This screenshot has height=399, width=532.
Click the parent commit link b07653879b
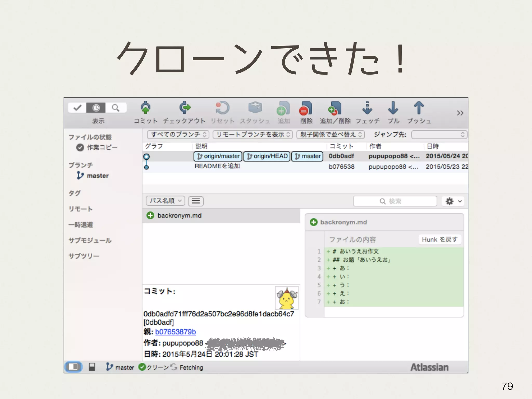coord(175,332)
